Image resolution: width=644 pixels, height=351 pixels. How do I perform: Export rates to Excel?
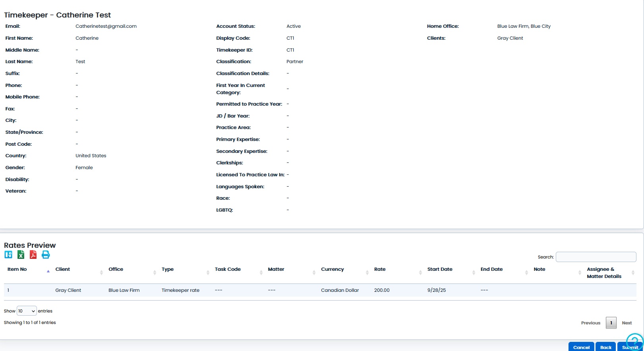[21, 255]
